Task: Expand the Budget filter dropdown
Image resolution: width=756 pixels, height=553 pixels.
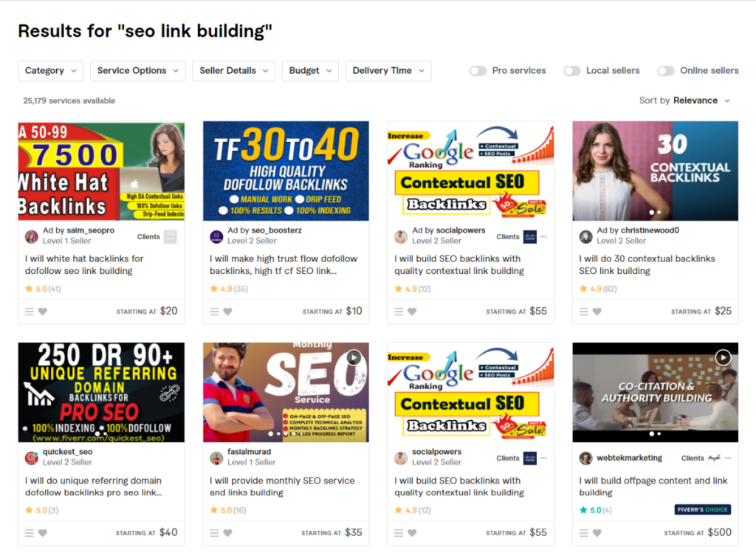Action: pyautogui.click(x=310, y=71)
